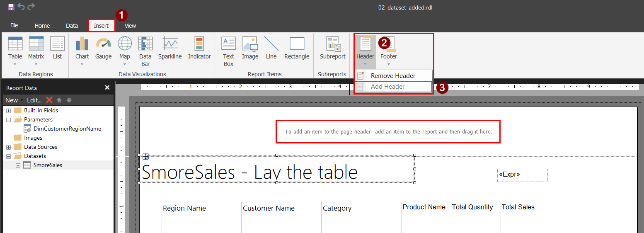
Task: Insert a Text Box item
Action: [228, 51]
